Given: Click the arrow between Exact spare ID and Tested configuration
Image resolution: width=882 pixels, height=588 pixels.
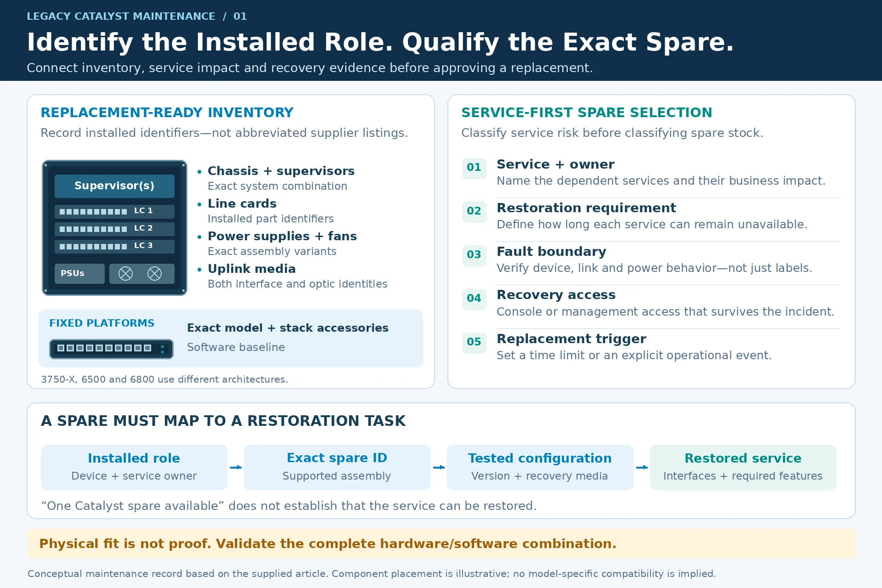Looking at the screenshot, I should 439,467.
